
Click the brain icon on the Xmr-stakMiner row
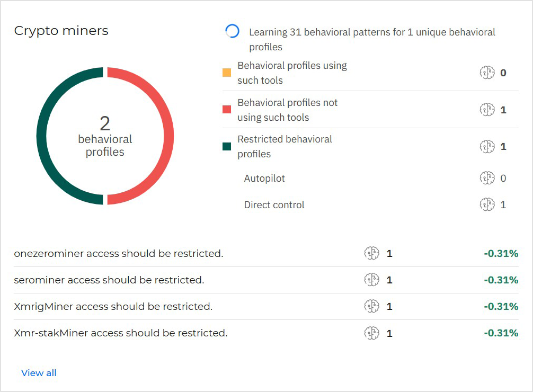(x=372, y=333)
